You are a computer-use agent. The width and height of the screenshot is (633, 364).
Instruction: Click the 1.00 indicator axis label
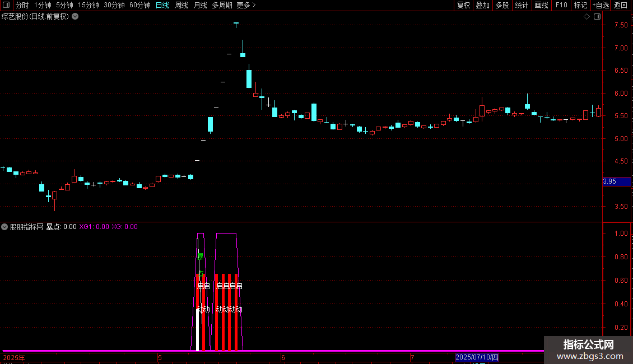(621, 234)
